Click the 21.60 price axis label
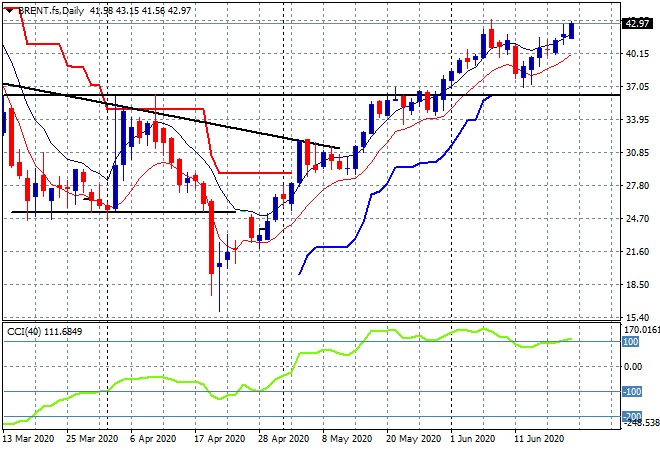 pyautogui.click(x=637, y=252)
